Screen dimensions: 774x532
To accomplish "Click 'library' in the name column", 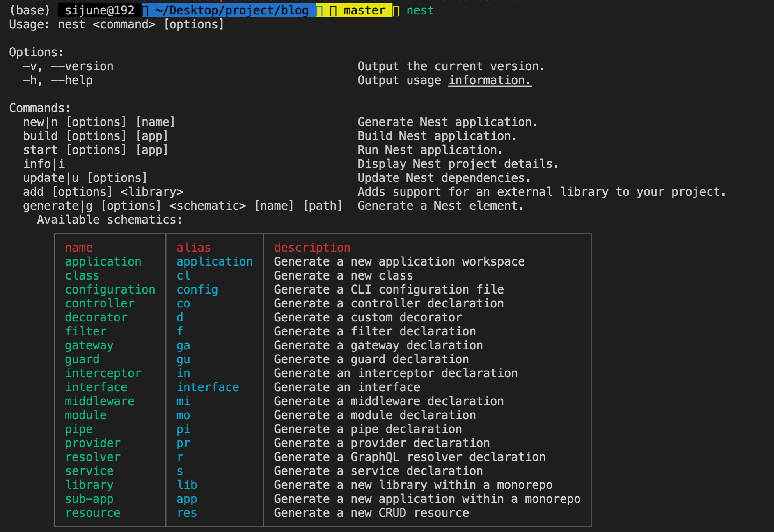I will (x=89, y=485).
